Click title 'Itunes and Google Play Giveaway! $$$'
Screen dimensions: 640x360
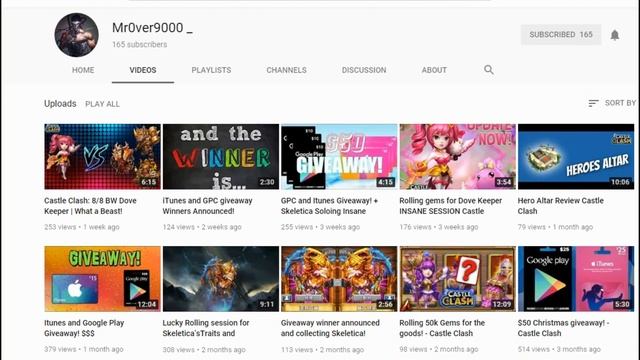84,328
